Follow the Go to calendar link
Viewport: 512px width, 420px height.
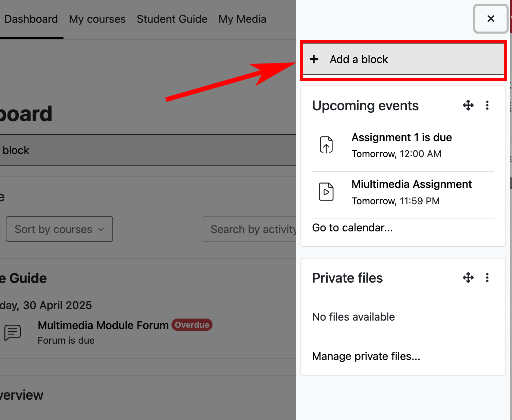coord(352,228)
